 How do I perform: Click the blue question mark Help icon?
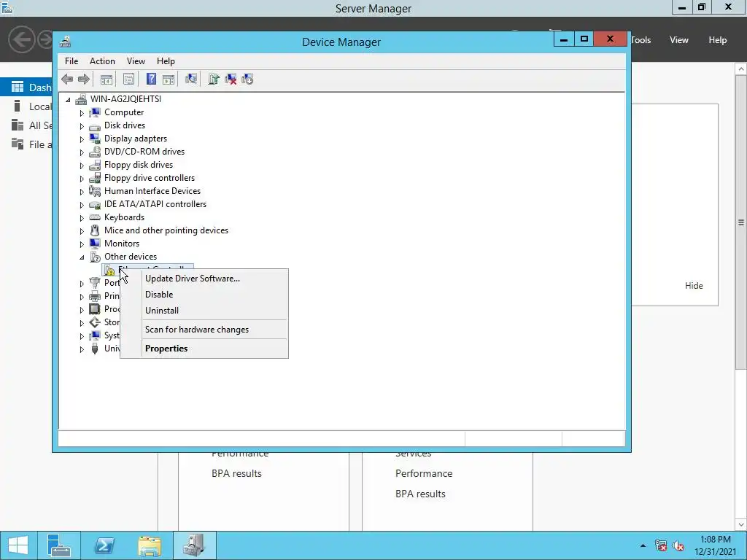[x=151, y=79]
